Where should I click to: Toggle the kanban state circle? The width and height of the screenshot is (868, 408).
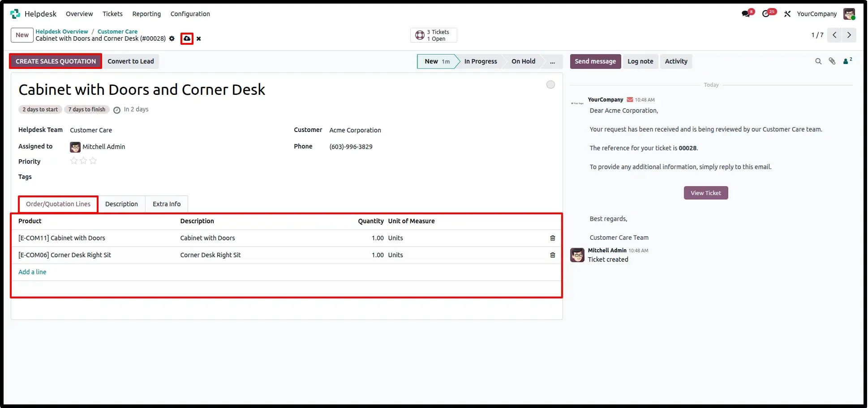(550, 85)
